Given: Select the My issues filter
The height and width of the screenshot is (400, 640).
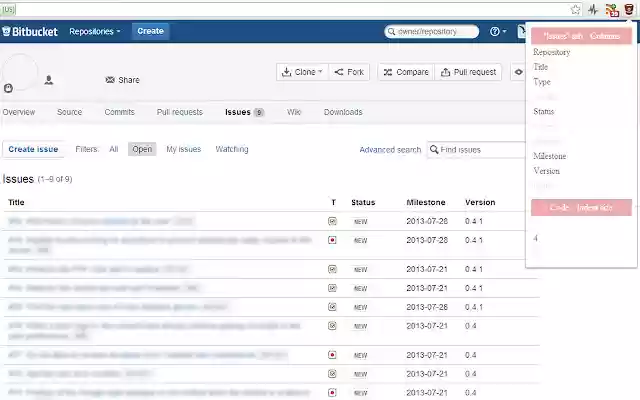Looking at the screenshot, I should 184,149.
